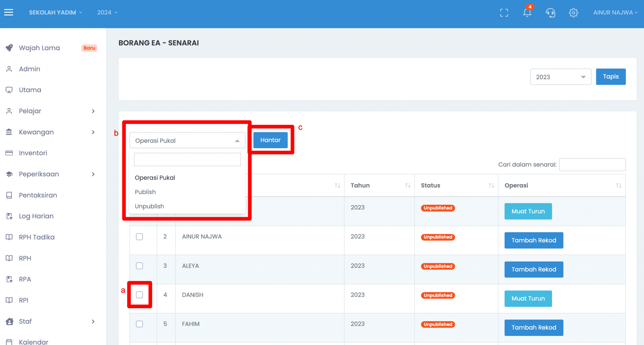Toggle fullscreen mode icon
644x345 pixels.
point(504,13)
